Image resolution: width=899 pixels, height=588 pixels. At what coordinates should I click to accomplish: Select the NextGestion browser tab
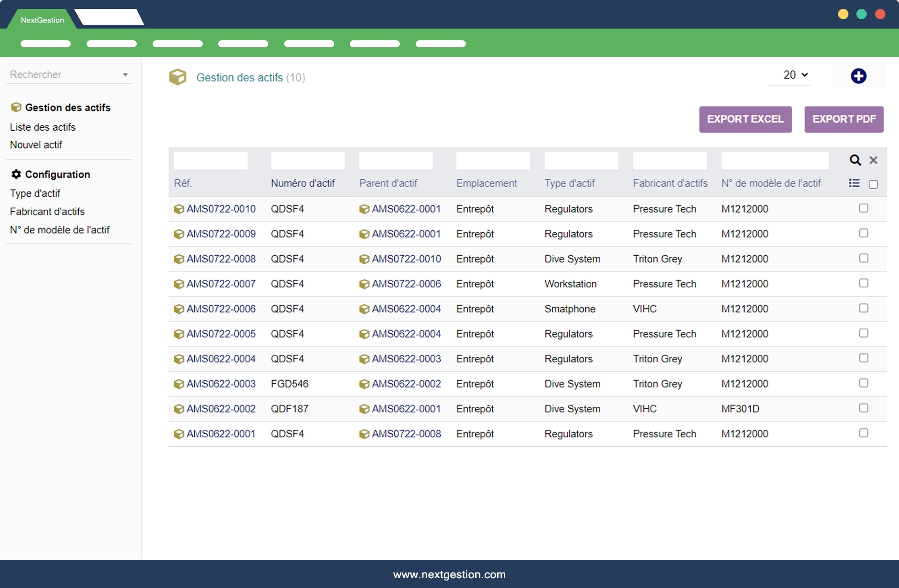[x=42, y=20]
